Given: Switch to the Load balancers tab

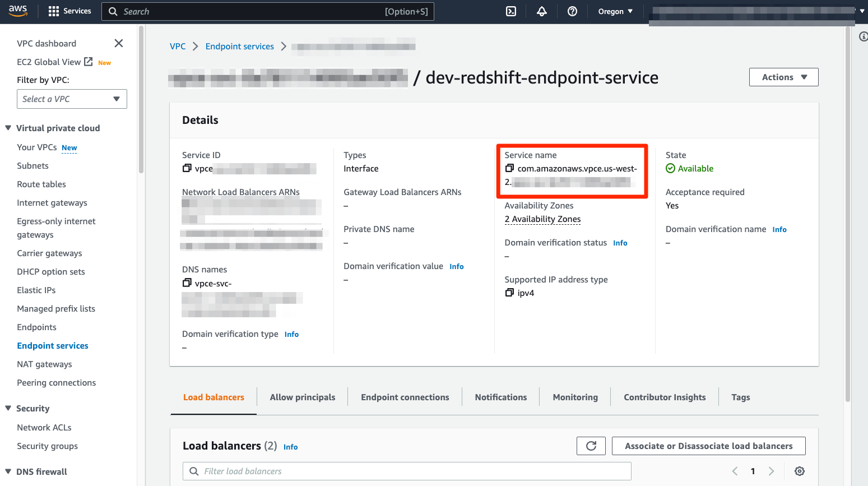Looking at the screenshot, I should (213, 397).
